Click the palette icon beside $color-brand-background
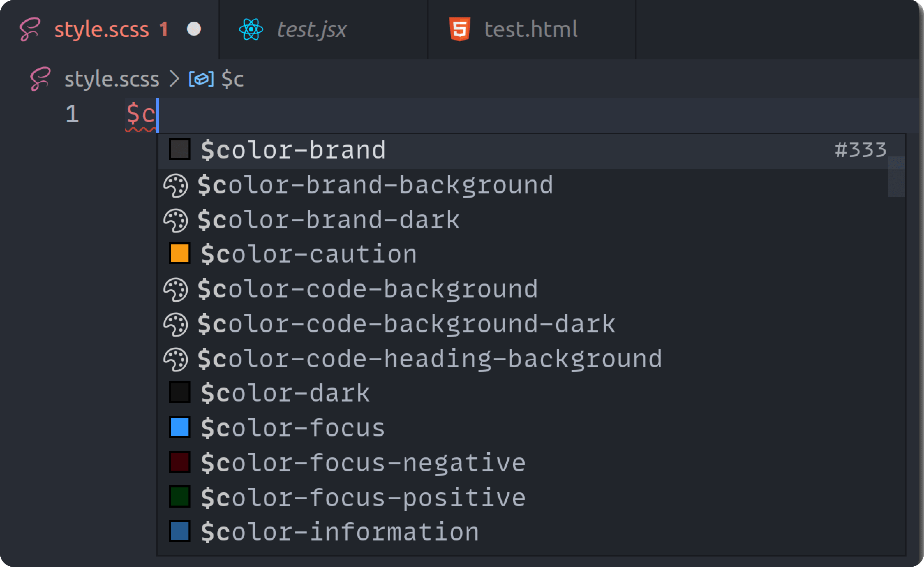Viewport: 924px width, 567px height. [x=176, y=185]
